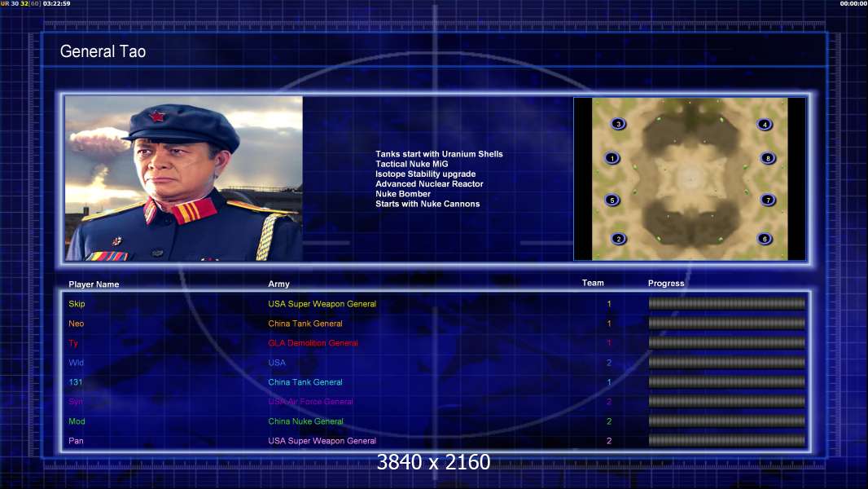
Task: Select player name Wld
Action: tap(76, 363)
